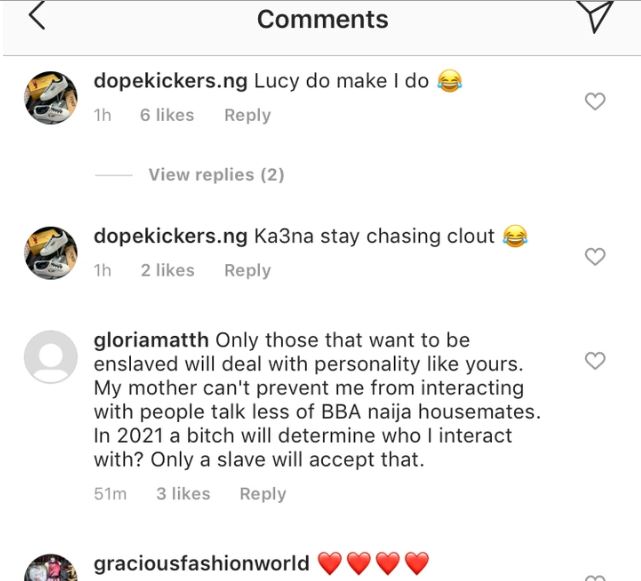
Task: Like the 'Lucy do make I do' comment
Action: (595, 101)
